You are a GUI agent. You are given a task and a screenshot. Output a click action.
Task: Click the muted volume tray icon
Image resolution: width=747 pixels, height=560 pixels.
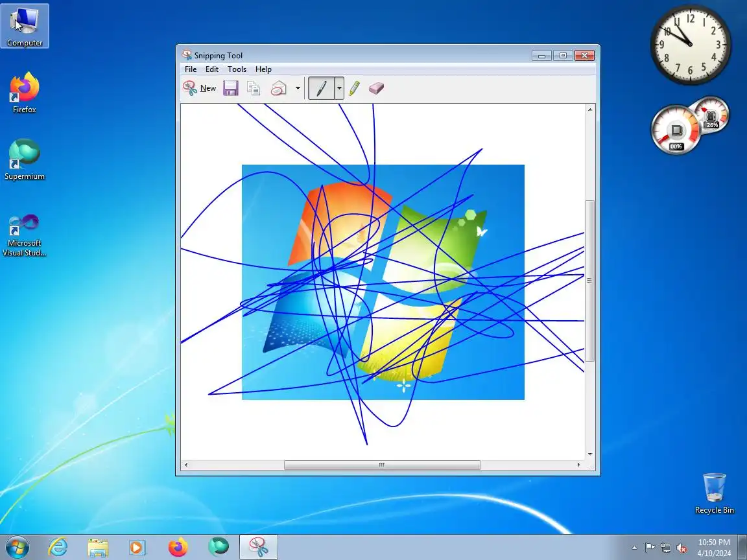pyautogui.click(x=682, y=548)
